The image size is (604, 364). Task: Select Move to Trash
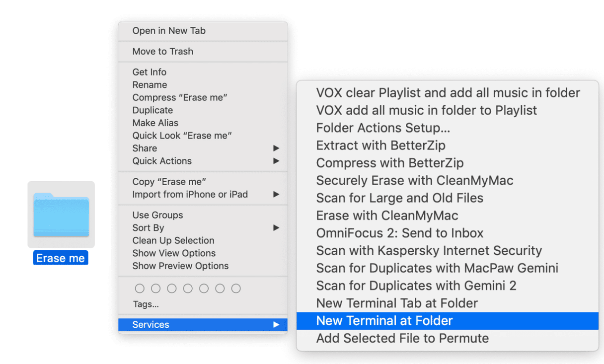(162, 51)
